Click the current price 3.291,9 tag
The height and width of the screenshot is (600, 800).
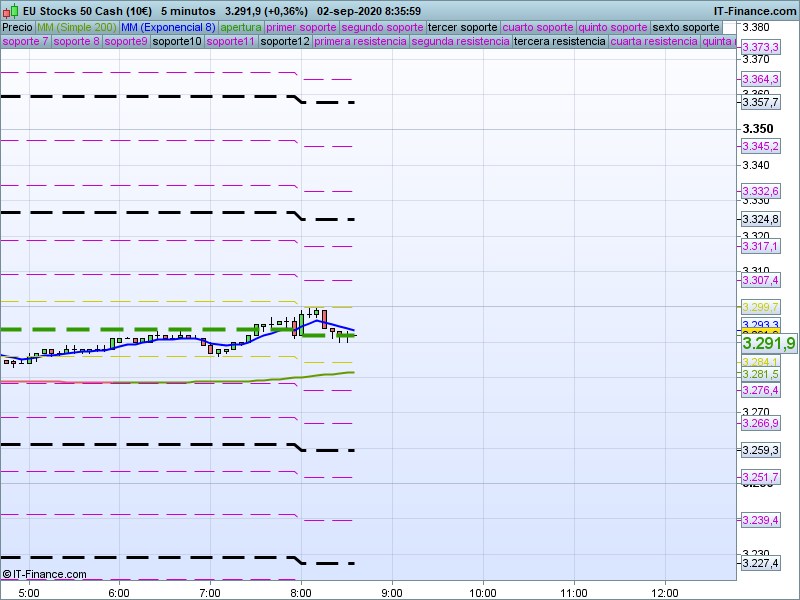point(769,343)
